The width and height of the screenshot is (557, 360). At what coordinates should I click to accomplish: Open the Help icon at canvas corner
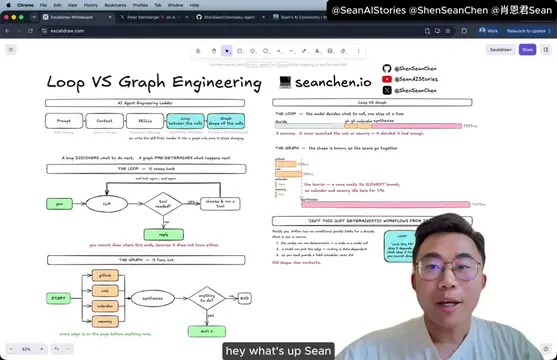[546, 349]
